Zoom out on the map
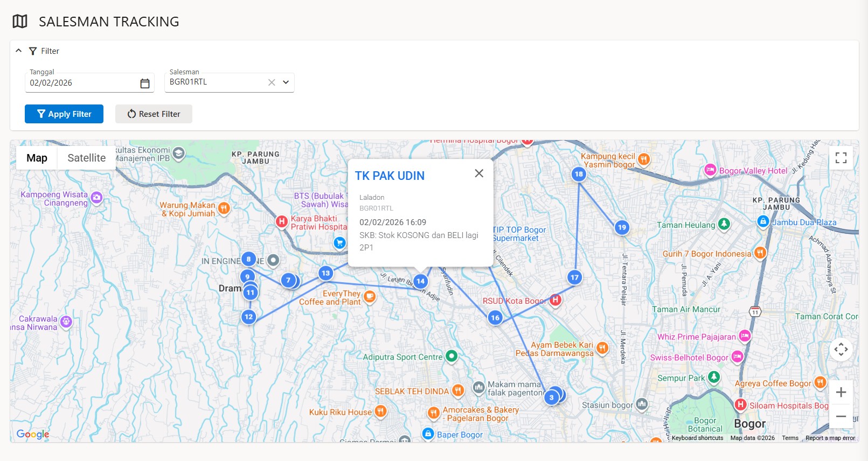The width and height of the screenshot is (868, 461). (841, 416)
